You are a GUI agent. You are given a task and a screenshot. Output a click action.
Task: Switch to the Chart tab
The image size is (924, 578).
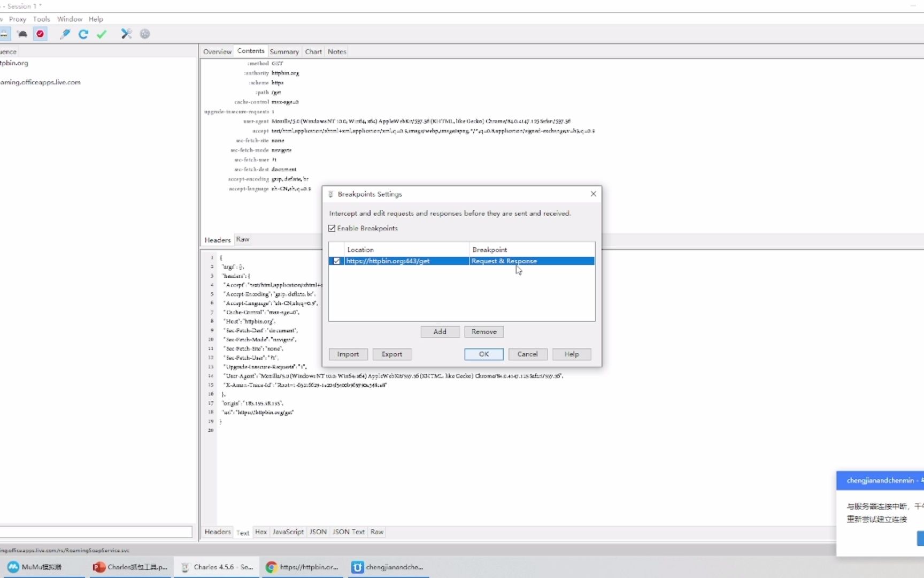313,51
